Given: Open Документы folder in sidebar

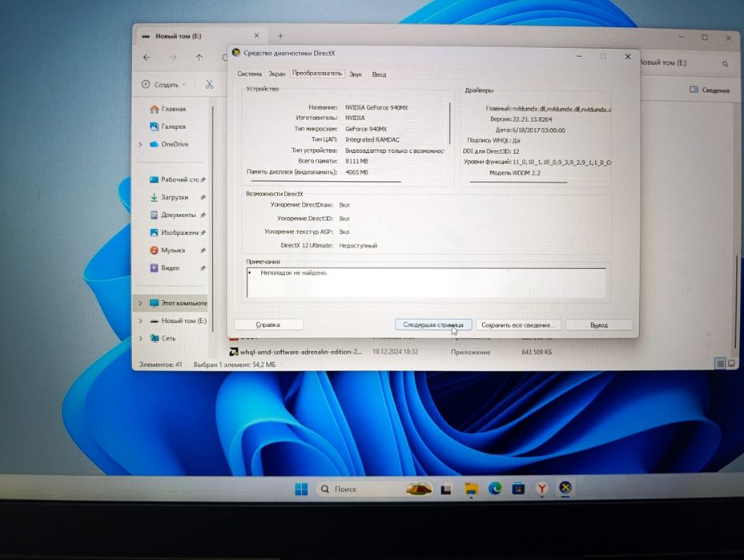Looking at the screenshot, I should (x=173, y=215).
